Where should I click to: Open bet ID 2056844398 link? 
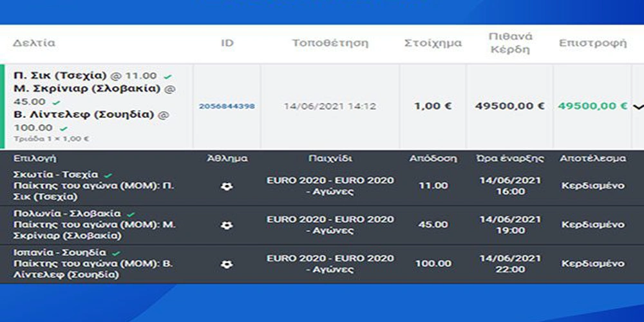[x=226, y=106]
